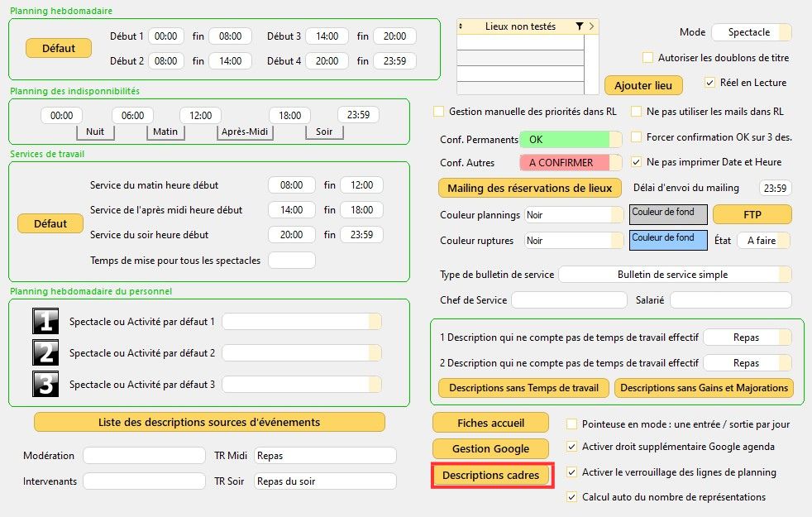This screenshot has width=812, height=517.
Task: Click the number 2 icon for default activity
Action: (x=45, y=352)
